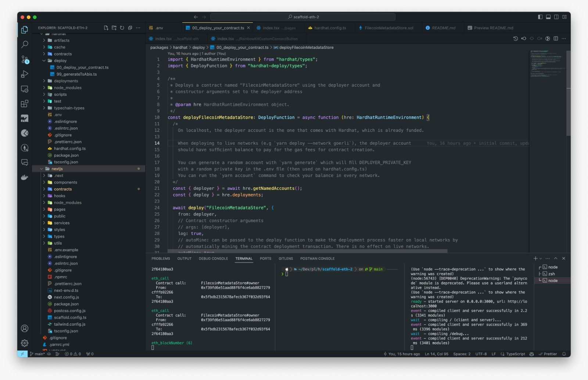Click hardhat breadcrumb in editor path
This screenshot has width=588, height=380.
[x=180, y=47]
